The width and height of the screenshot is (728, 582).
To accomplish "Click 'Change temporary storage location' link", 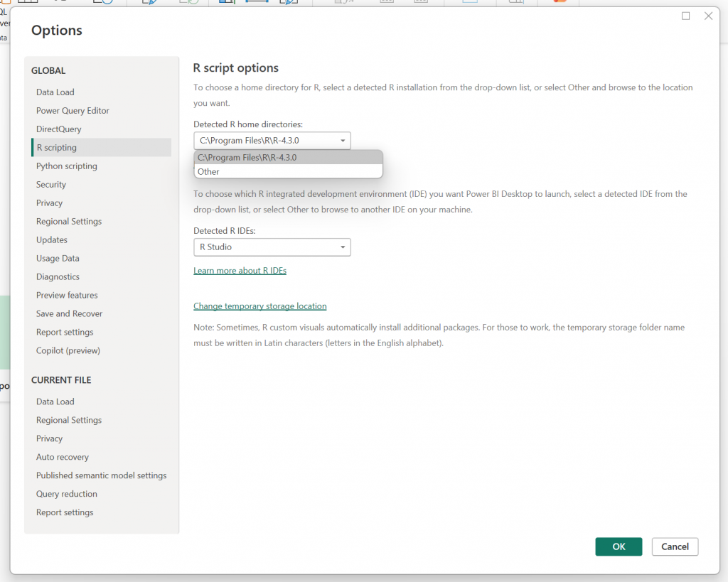I will tap(259, 306).
